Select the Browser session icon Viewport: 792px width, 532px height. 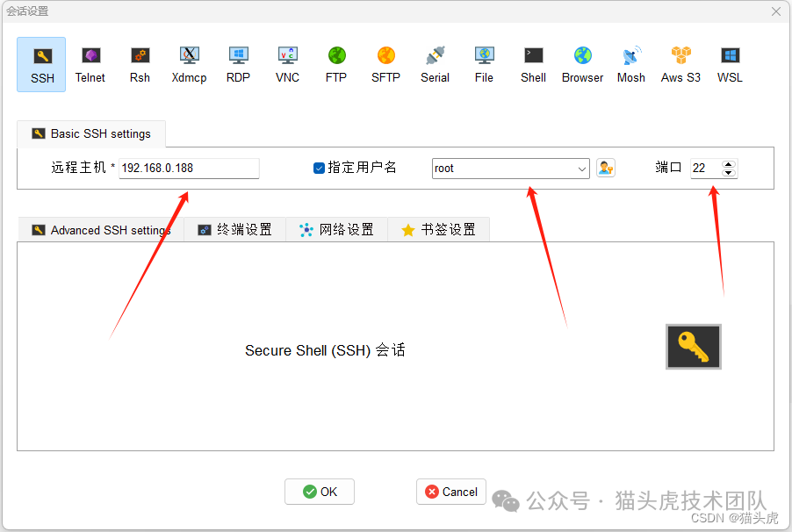pyautogui.click(x=582, y=64)
